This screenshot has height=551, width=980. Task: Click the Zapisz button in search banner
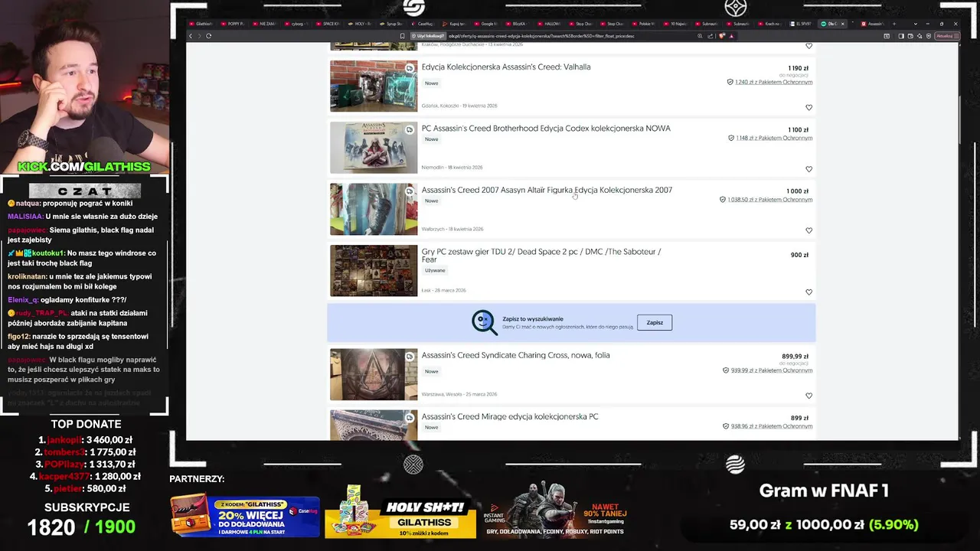(x=655, y=322)
